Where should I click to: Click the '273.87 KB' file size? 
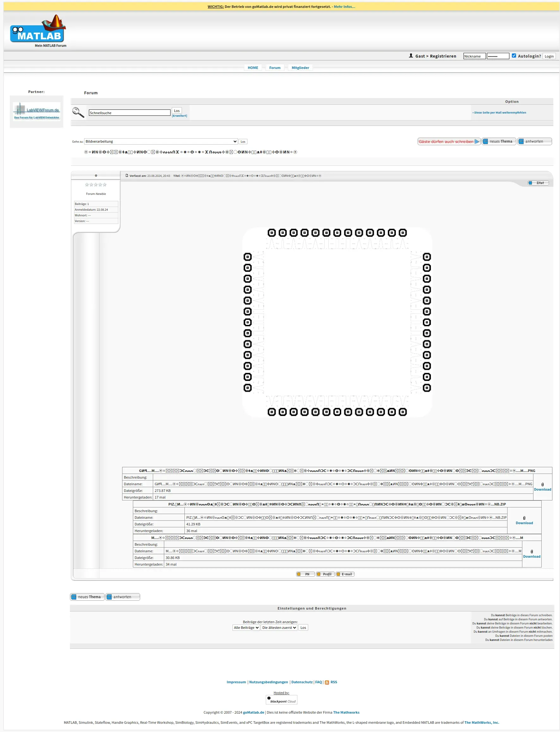pyautogui.click(x=163, y=491)
